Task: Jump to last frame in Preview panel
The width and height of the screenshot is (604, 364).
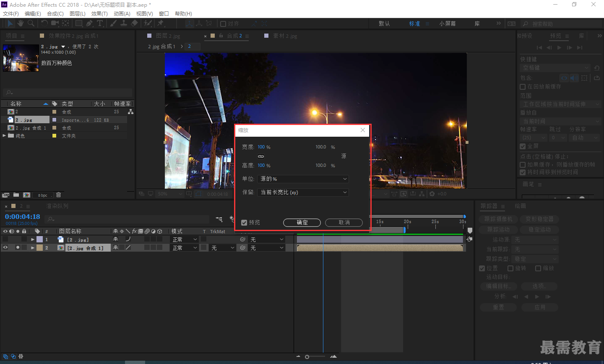Action: [580, 48]
